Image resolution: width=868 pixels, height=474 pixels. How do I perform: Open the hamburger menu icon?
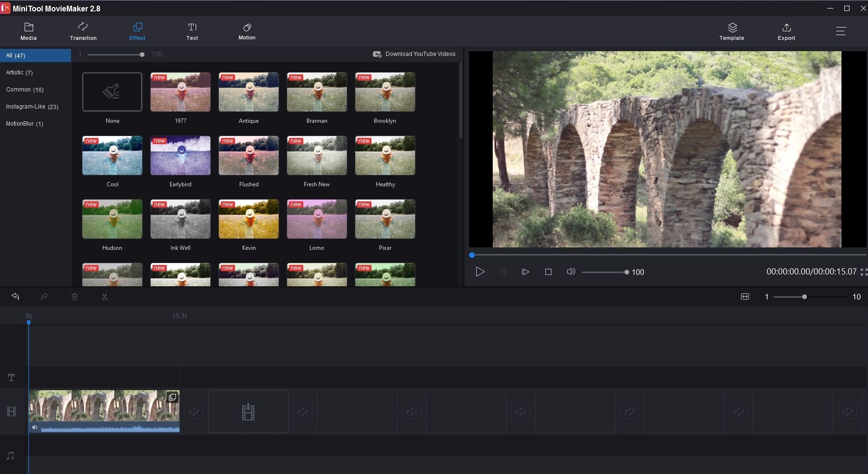click(x=841, y=31)
